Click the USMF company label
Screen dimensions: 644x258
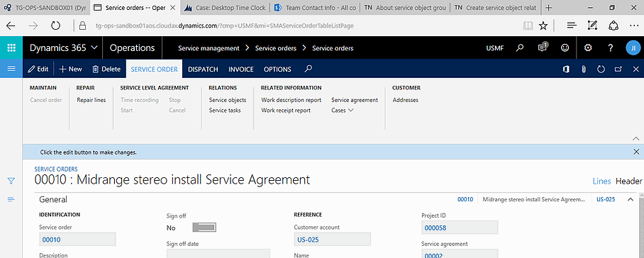coord(495,48)
